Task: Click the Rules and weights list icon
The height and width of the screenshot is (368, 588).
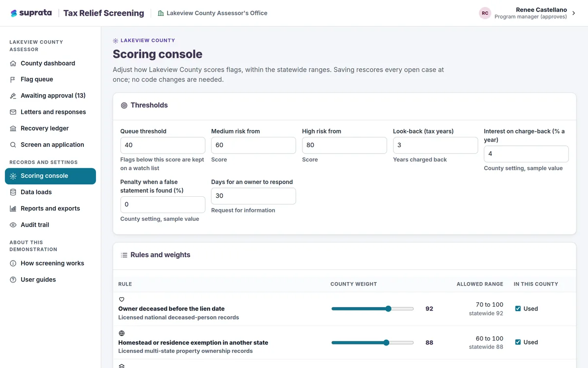Action: point(124,255)
